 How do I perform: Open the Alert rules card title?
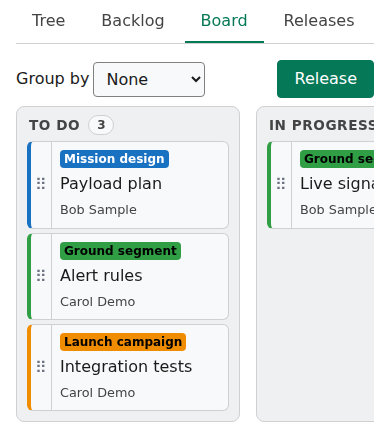click(101, 276)
